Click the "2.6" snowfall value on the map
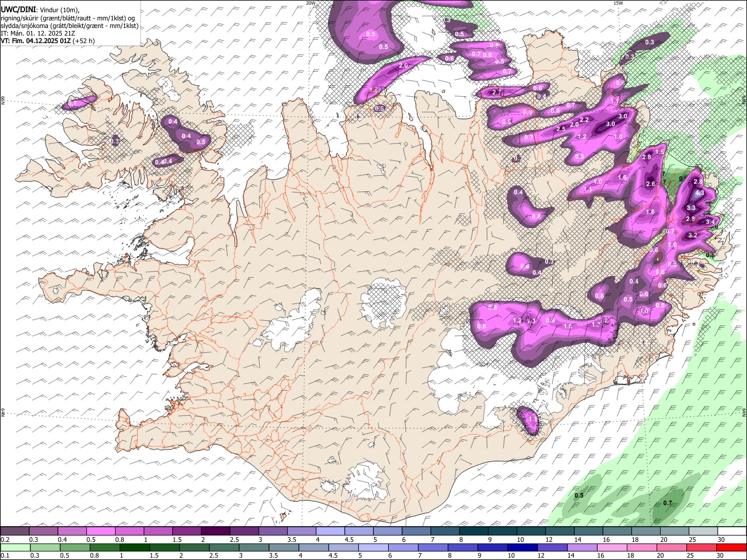This screenshot has height=560, width=747. [651, 184]
